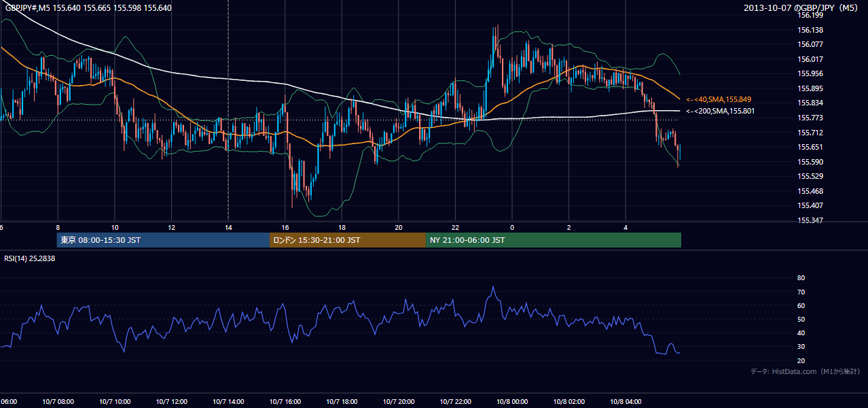This screenshot has height=408, width=868.
Task: Click the RSI scale value 50
Action: (x=801, y=319)
